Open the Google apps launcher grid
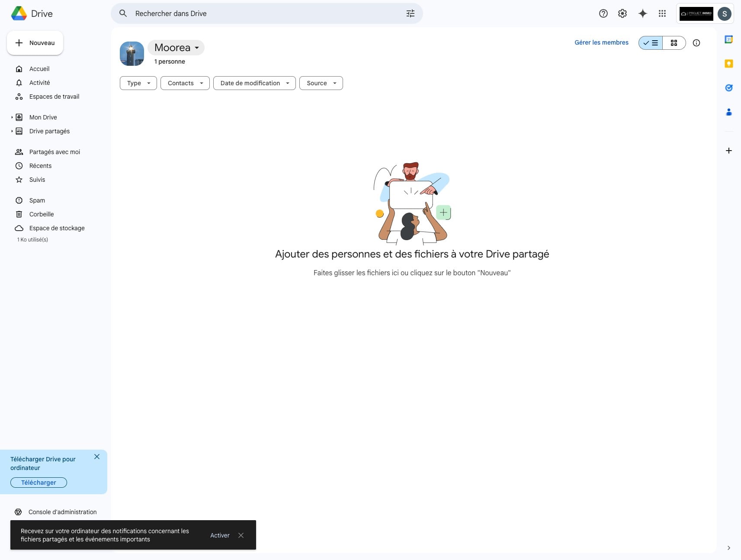This screenshot has height=560, width=741. click(662, 13)
